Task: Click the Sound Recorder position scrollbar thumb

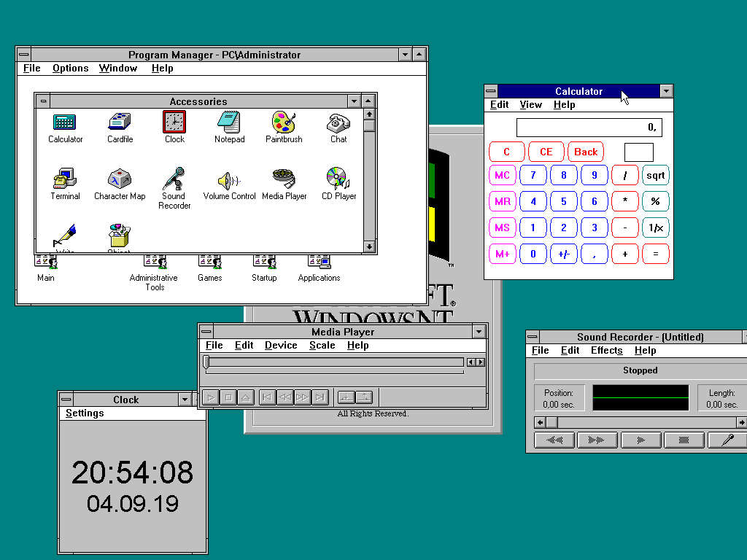Action: coord(551,422)
